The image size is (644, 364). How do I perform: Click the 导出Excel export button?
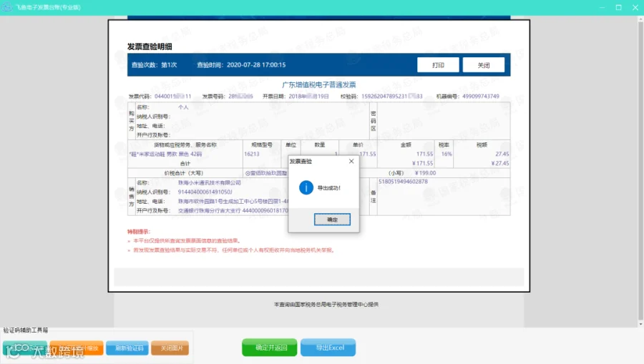tap(328, 348)
